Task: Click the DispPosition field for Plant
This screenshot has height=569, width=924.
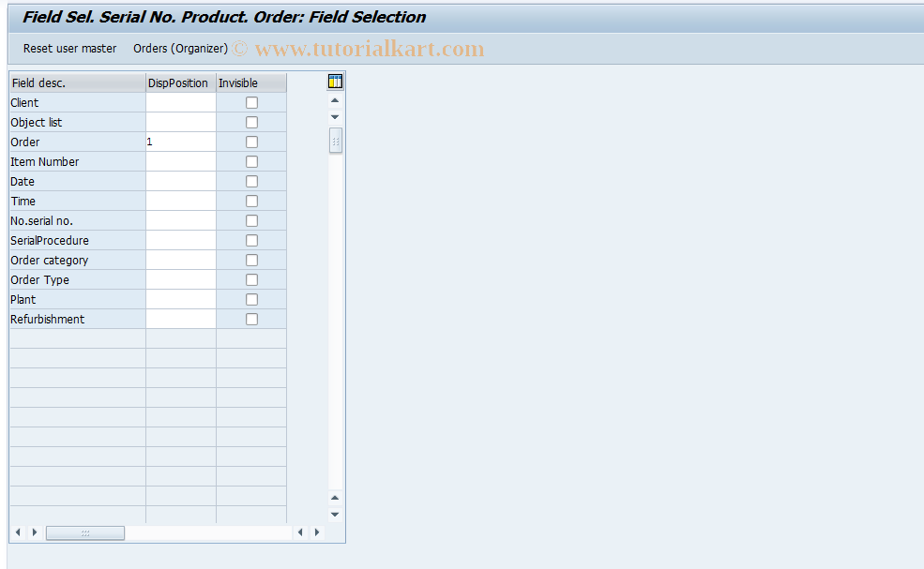Action: (x=181, y=300)
